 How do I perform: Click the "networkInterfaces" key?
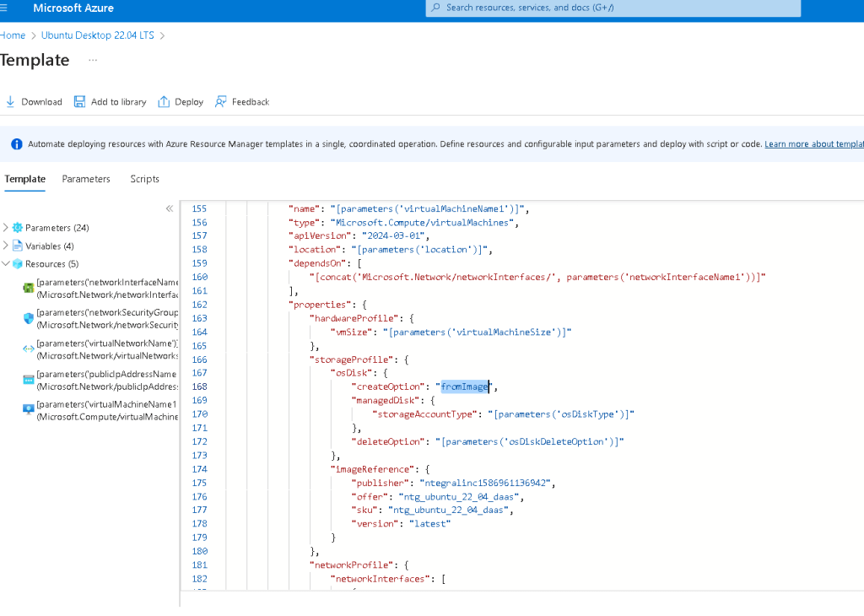tap(381, 579)
